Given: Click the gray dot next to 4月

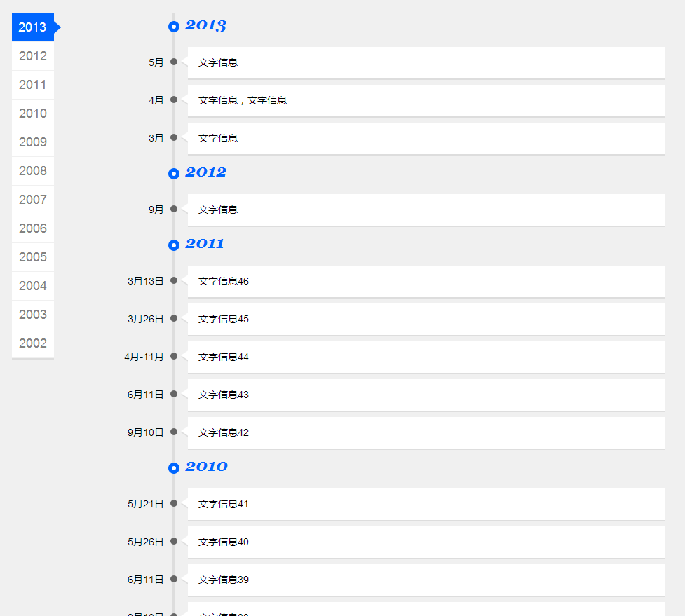Looking at the screenshot, I should click(174, 100).
